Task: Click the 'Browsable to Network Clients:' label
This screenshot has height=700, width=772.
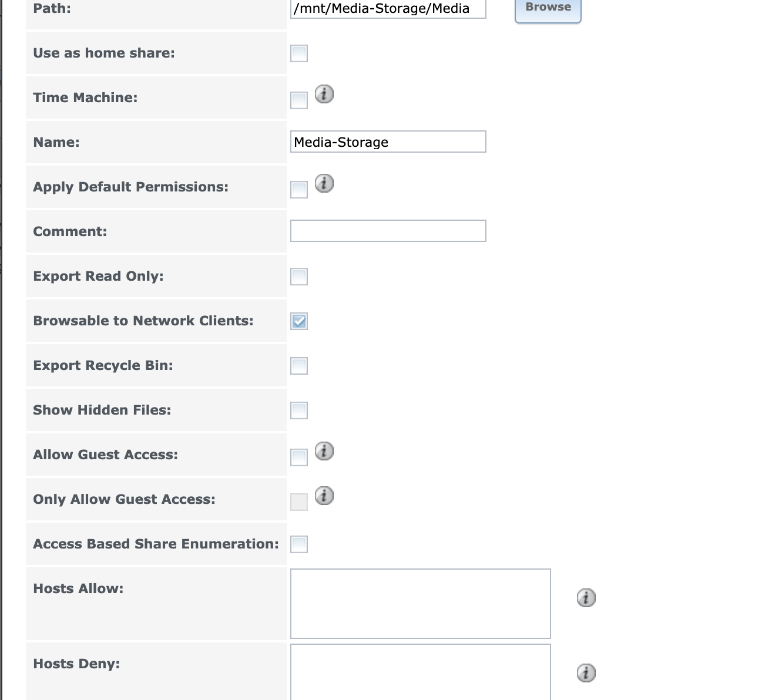Action: (143, 321)
